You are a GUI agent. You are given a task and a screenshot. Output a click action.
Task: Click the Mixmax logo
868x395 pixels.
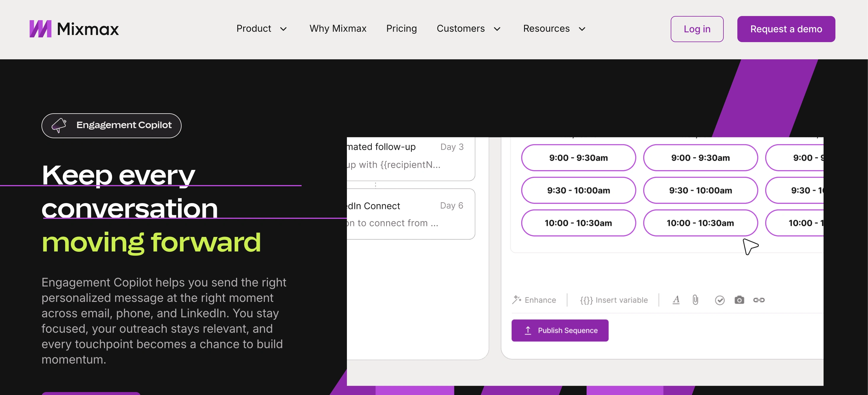[x=74, y=29]
